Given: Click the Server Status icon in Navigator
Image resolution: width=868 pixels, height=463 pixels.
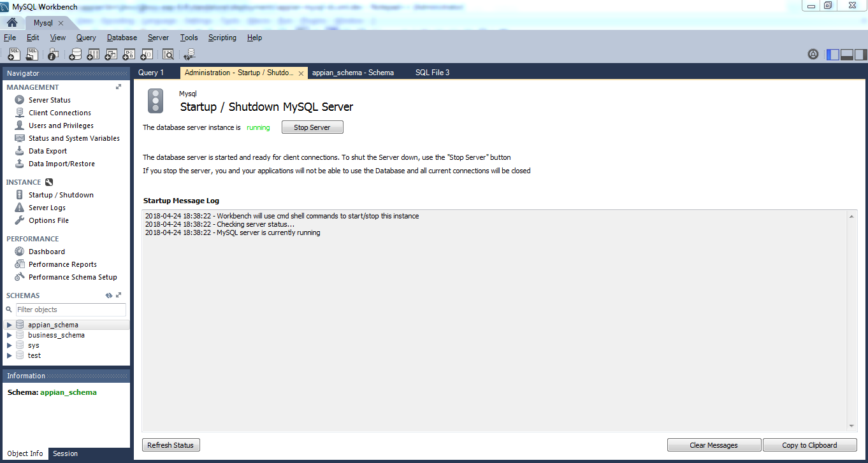Looking at the screenshot, I should click(x=19, y=100).
